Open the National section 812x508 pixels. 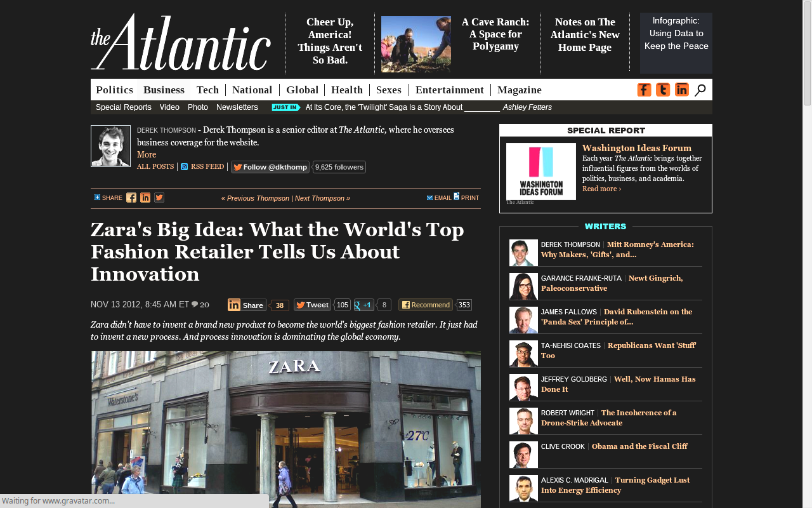252,90
